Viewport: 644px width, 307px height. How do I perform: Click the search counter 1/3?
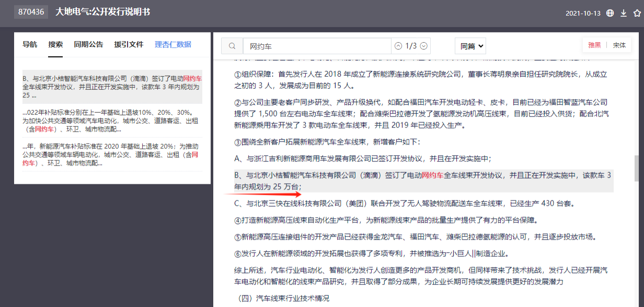click(411, 46)
